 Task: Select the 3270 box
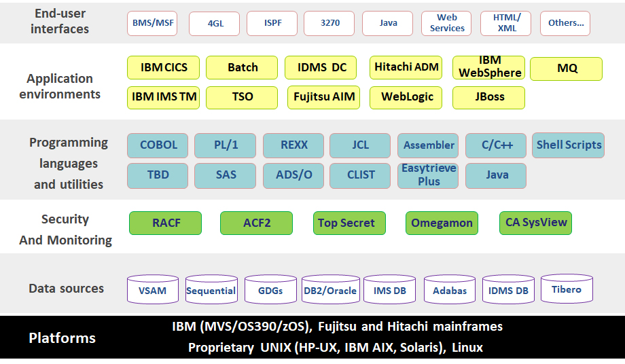pos(329,23)
